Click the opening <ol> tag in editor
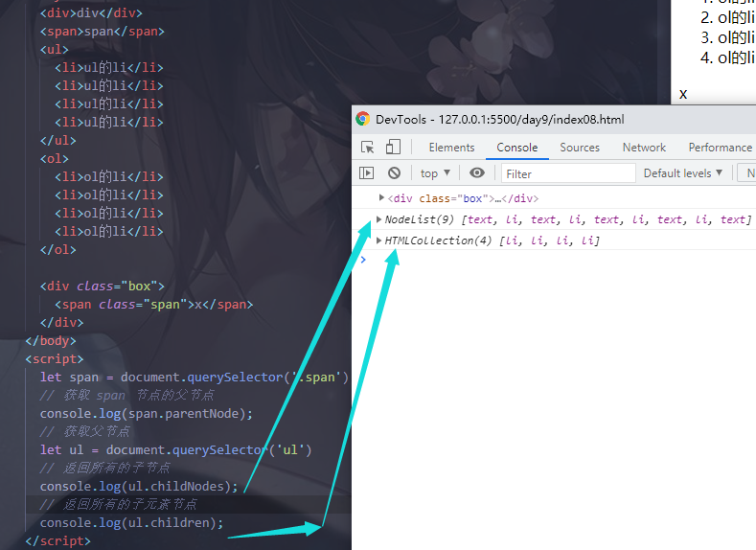Screen dimensions: 756x550 coord(54,159)
